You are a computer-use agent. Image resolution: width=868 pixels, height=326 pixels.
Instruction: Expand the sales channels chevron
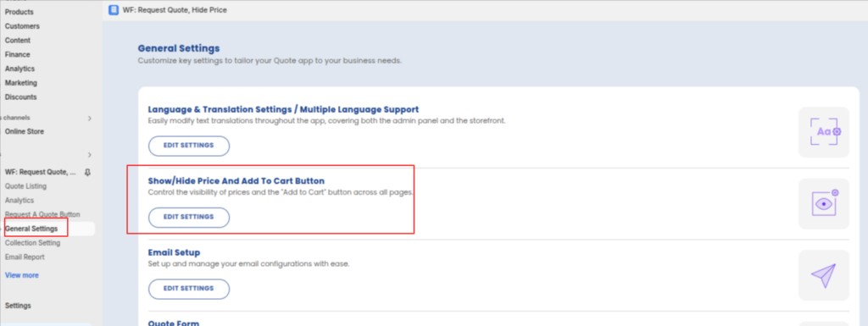pyautogui.click(x=90, y=119)
